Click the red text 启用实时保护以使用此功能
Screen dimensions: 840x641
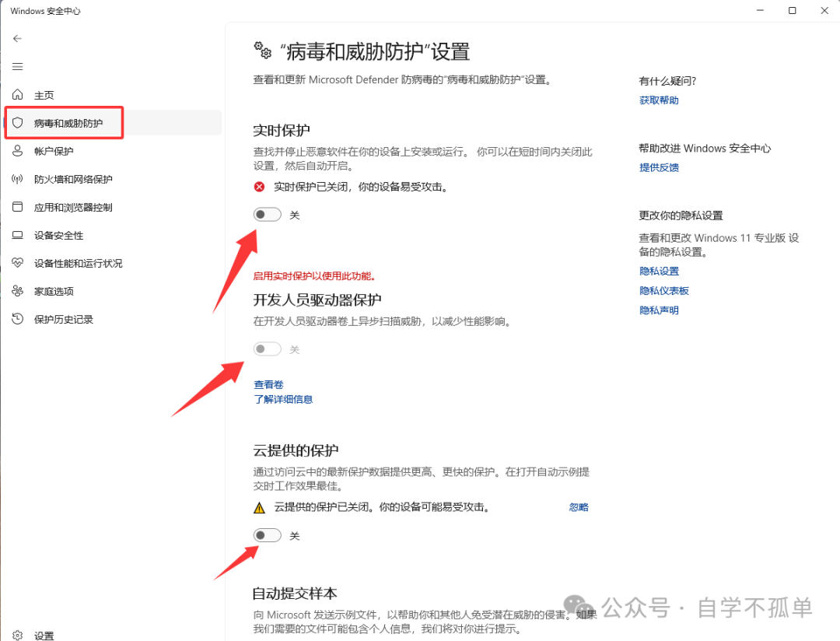[314, 276]
